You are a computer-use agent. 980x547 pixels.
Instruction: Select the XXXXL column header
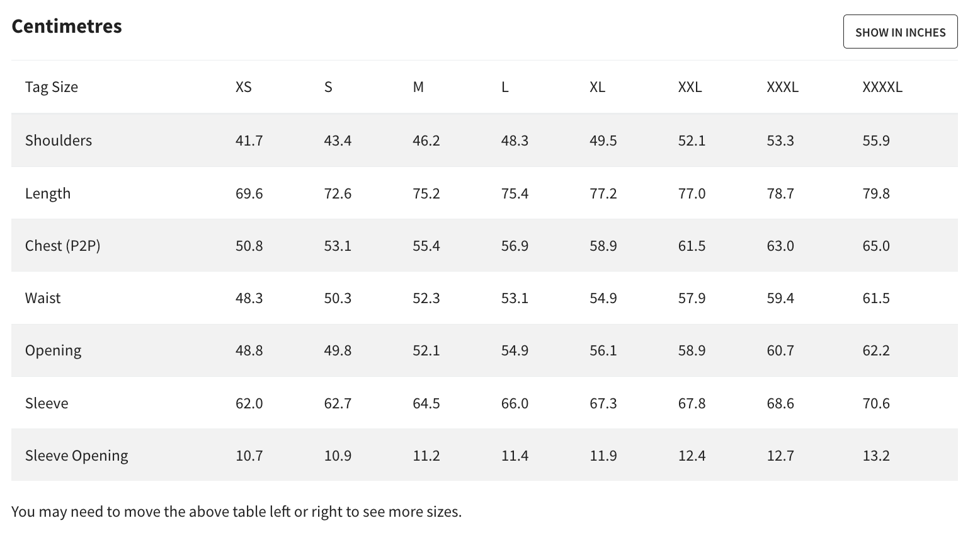(x=882, y=87)
